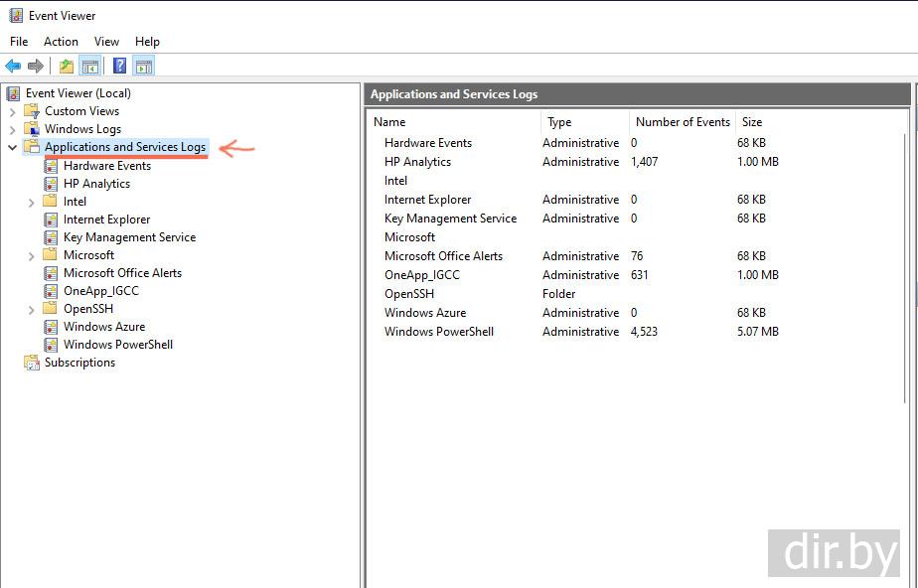The height and width of the screenshot is (588, 918).
Task: Open the Action menu
Action: [x=61, y=42]
